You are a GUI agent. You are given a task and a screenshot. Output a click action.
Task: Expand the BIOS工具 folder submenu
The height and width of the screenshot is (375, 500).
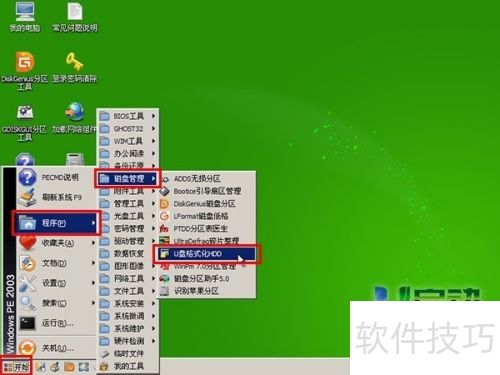pos(128,116)
